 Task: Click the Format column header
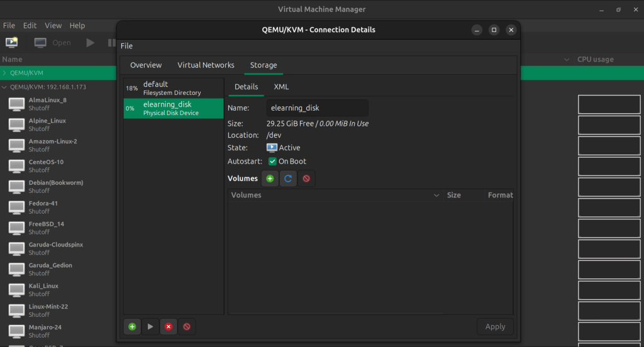pyautogui.click(x=499, y=196)
